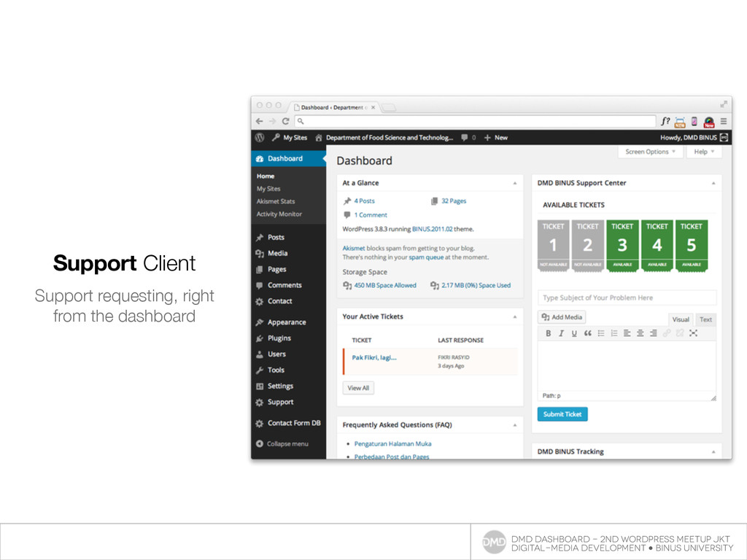Toggle bold formatting in ticket editor

(x=548, y=333)
